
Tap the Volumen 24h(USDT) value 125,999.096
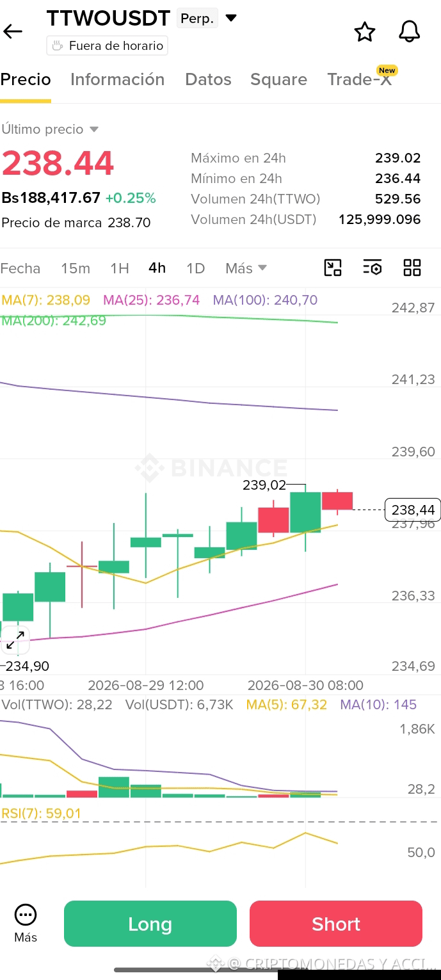click(380, 220)
